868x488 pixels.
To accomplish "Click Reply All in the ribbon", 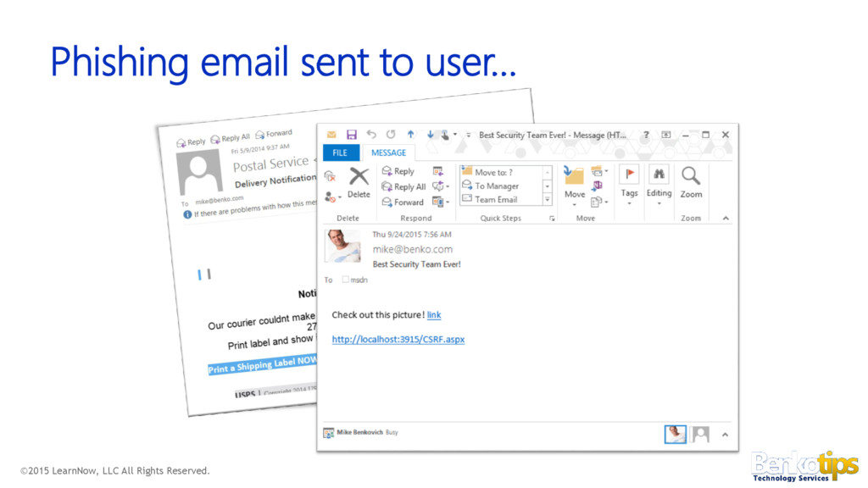I will (x=404, y=186).
